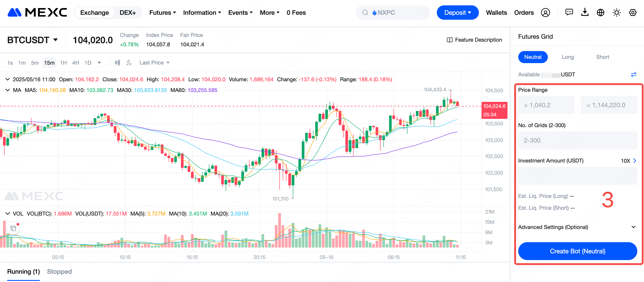Open the chat support icon

[569, 13]
